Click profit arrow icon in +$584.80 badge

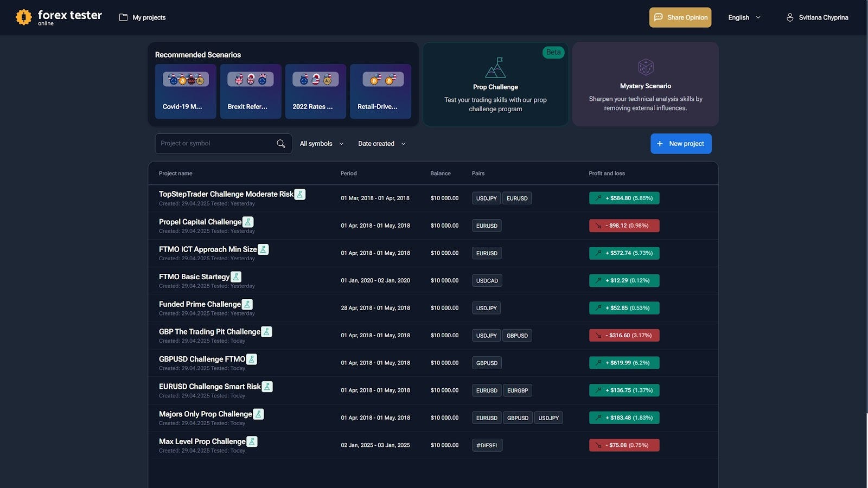tap(598, 198)
